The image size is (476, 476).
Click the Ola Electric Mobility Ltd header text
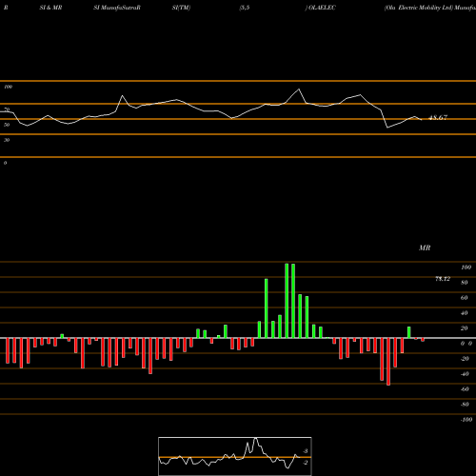[x=419, y=8]
